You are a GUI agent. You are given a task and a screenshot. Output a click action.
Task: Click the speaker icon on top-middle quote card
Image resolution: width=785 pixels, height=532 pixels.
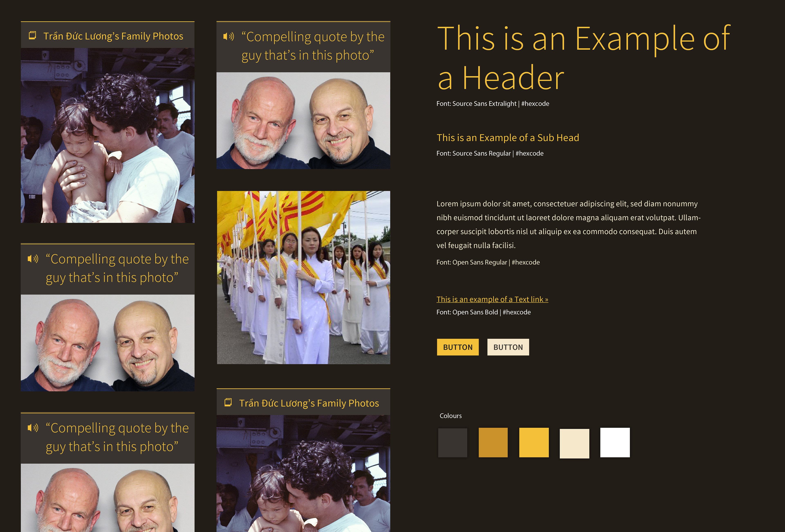click(x=228, y=36)
